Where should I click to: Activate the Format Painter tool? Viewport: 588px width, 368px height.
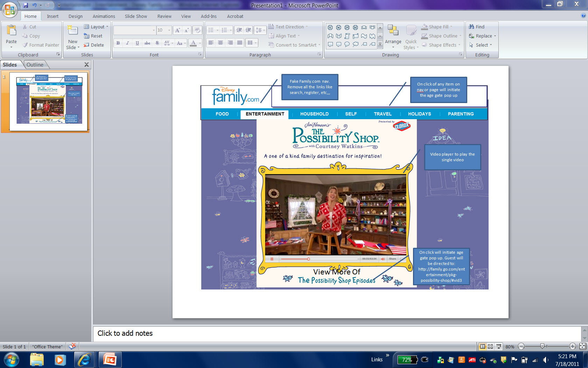41,45
